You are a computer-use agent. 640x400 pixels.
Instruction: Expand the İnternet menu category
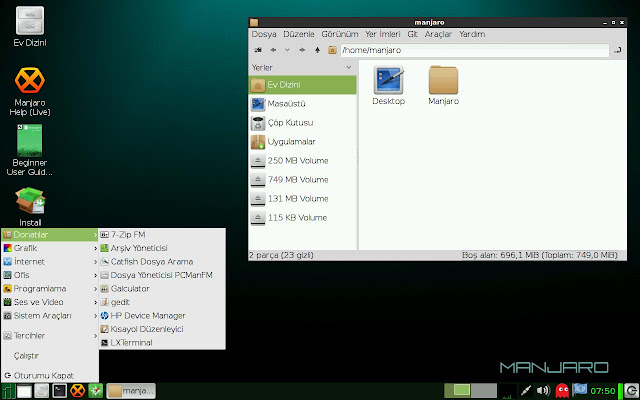50,262
